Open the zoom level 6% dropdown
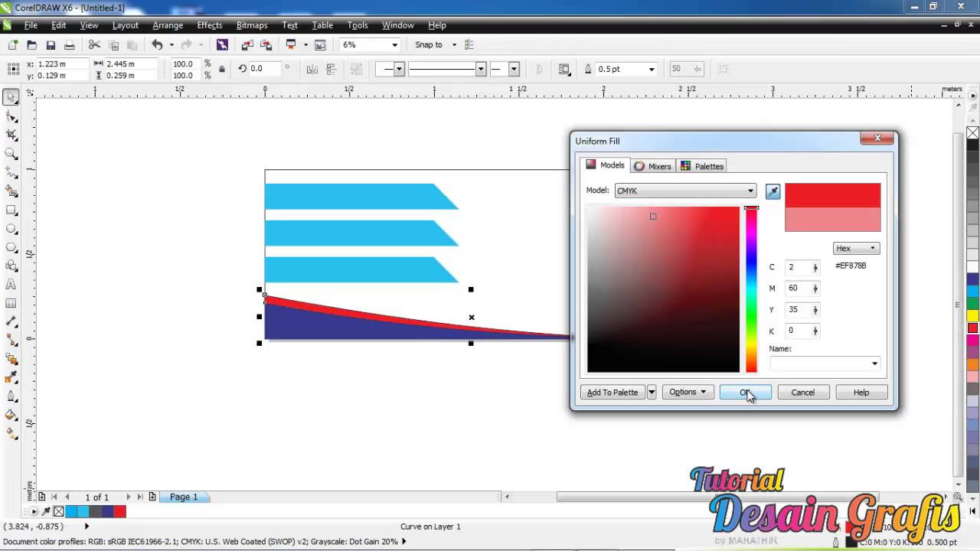This screenshot has width=980, height=551. pos(394,45)
